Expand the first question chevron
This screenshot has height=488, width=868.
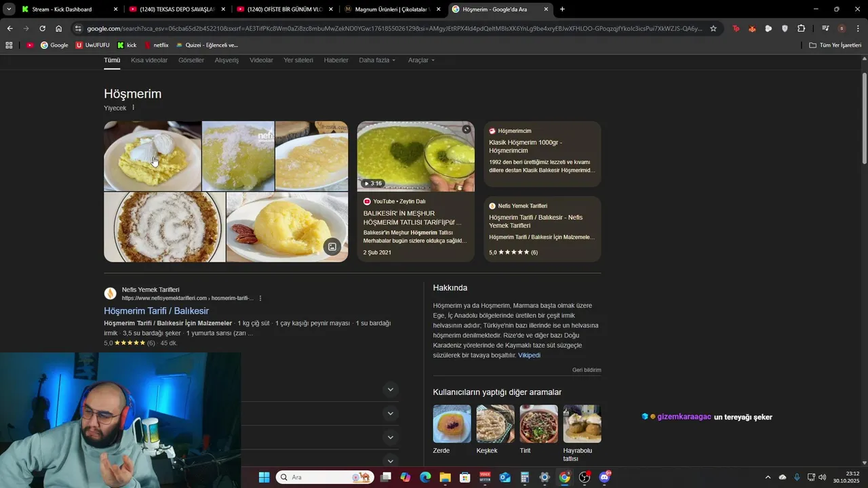point(390,390)
